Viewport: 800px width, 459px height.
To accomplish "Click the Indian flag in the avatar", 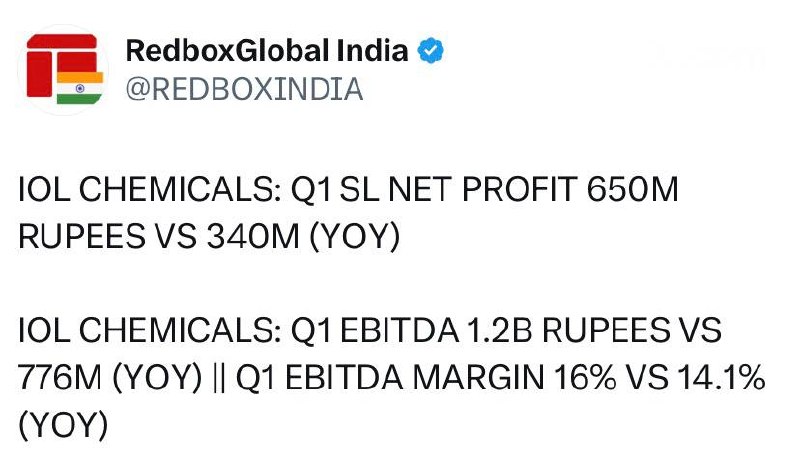I will tap(80, 88).
